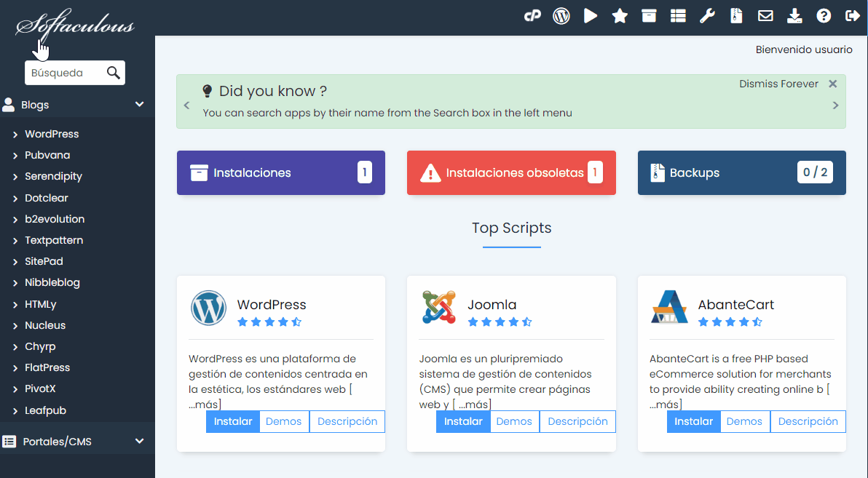
Task: Click the Joomla logo in Top Scripts
Action: click(x=439, y=307)
